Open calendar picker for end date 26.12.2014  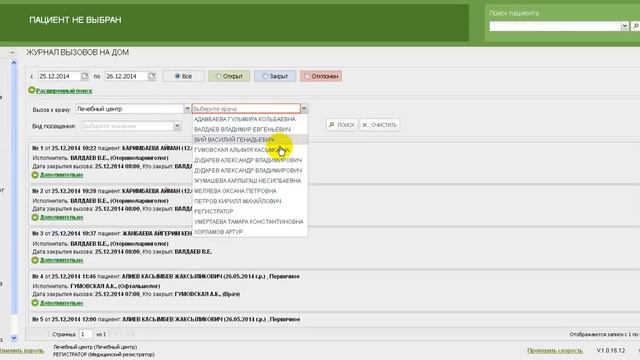coord(152,76)
